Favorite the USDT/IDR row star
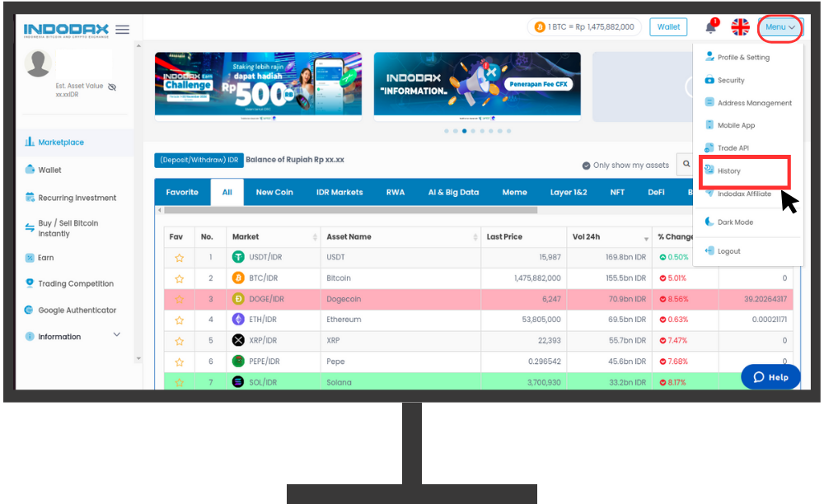The height and width of the screenshot is (504, 824). 179,258
